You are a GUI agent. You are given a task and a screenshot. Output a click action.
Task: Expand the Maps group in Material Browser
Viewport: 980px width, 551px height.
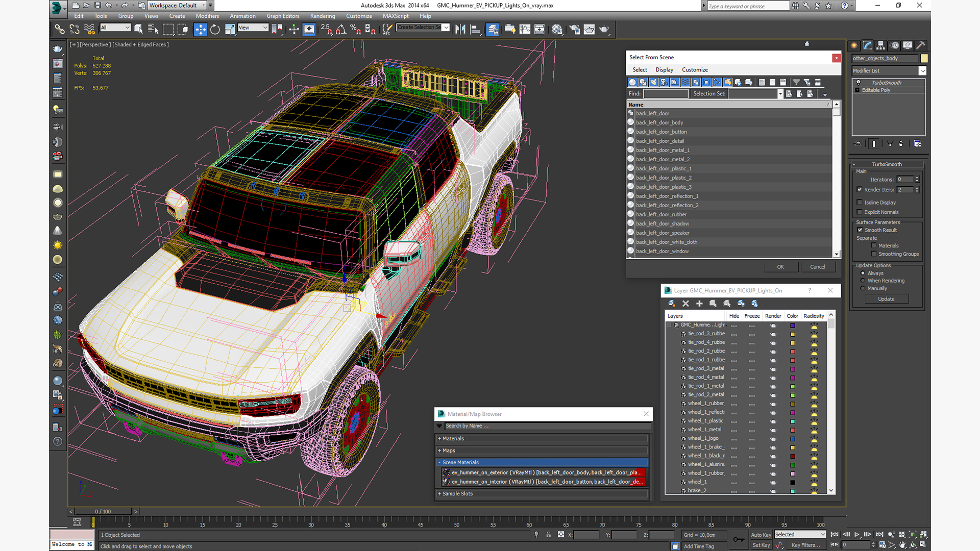click(x=543, y=451)
